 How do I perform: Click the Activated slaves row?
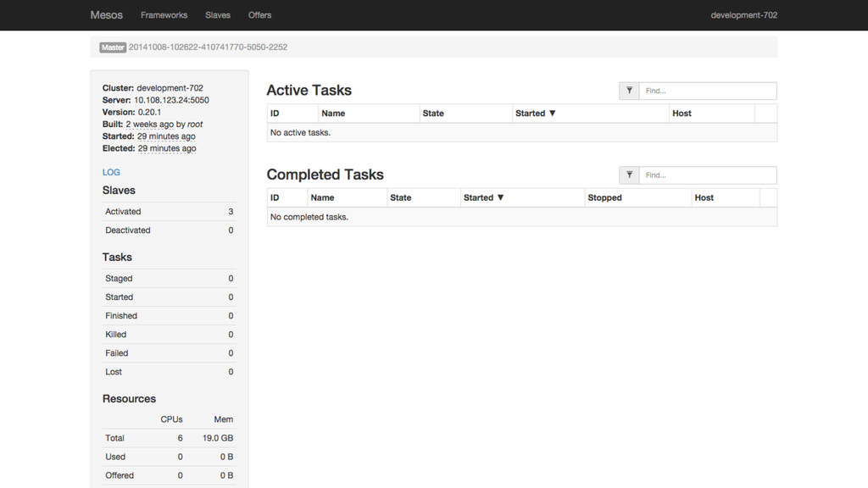tap(169, 211)
